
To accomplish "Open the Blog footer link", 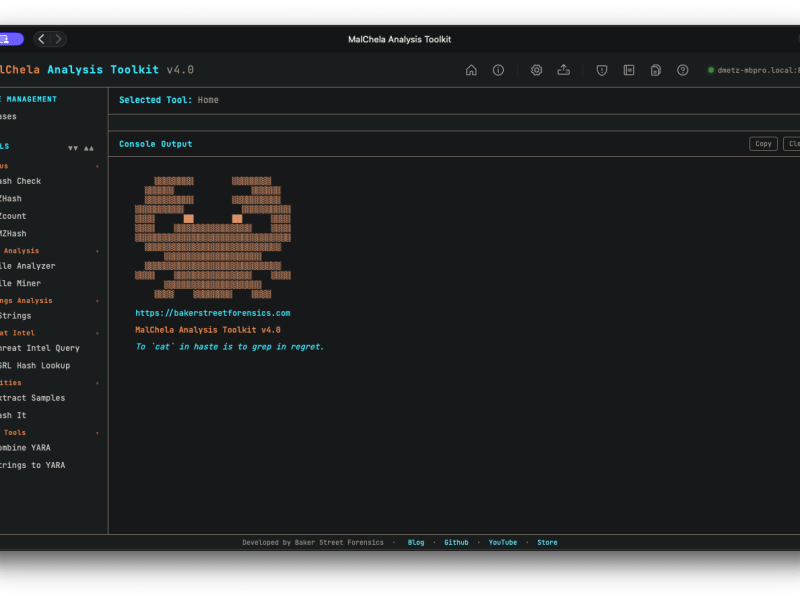I will 416,542.
